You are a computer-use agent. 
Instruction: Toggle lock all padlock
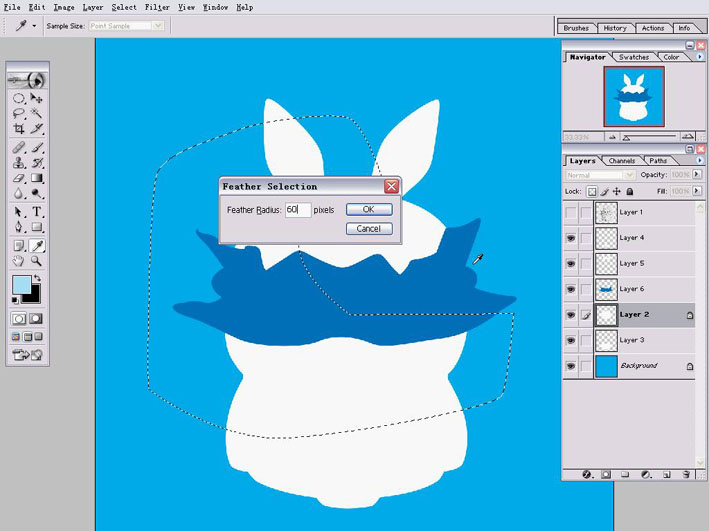coord(629,192)
